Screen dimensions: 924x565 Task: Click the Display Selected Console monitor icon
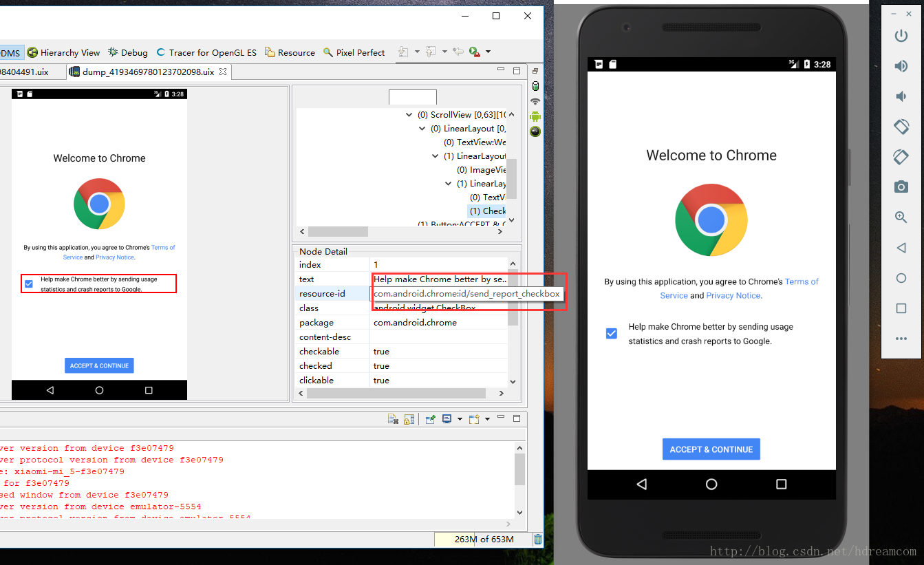pos(447,418)
